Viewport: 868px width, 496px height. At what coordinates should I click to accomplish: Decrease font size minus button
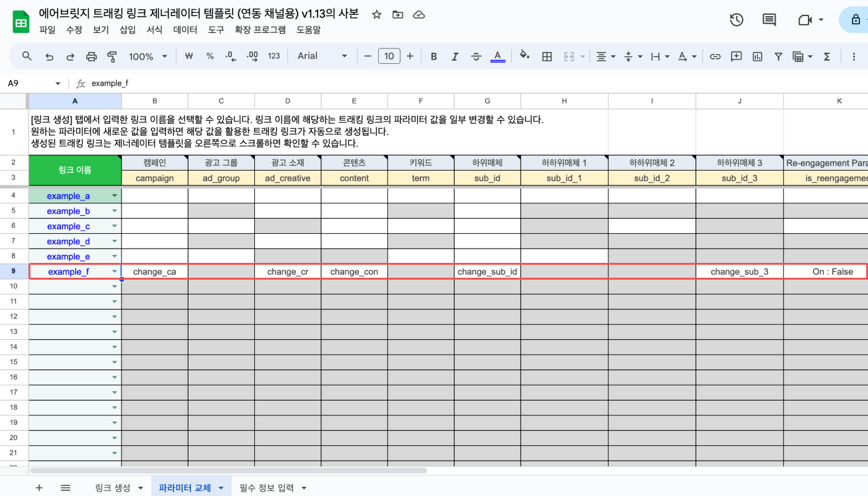pos(368,56)
